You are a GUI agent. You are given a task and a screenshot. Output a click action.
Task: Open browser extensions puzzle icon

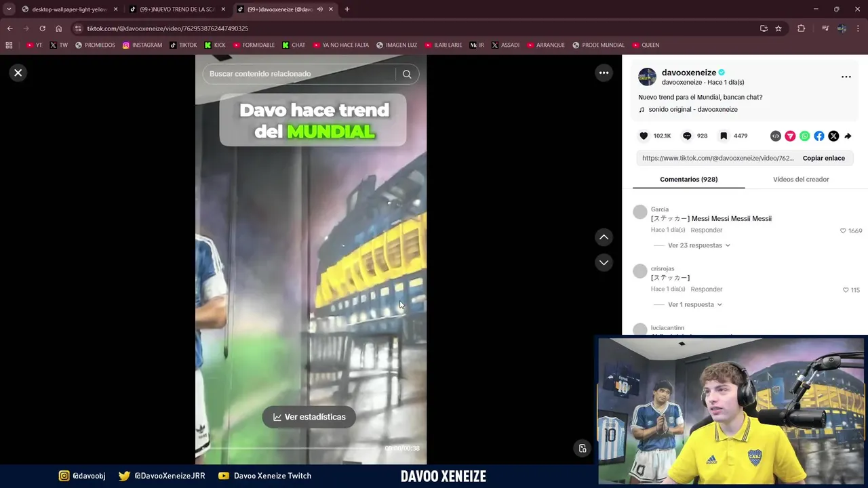coord(802,28)
